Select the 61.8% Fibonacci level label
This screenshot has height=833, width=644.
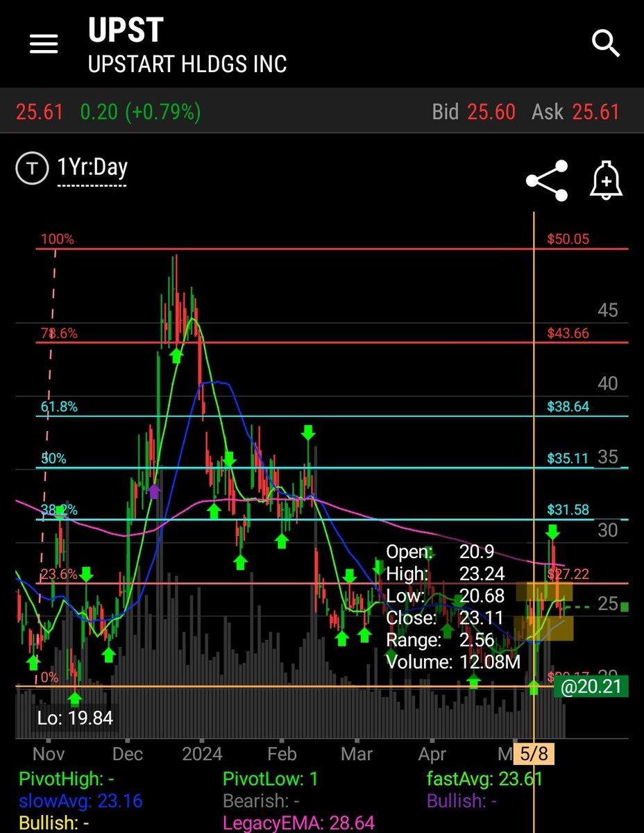(x=59, y=407)
